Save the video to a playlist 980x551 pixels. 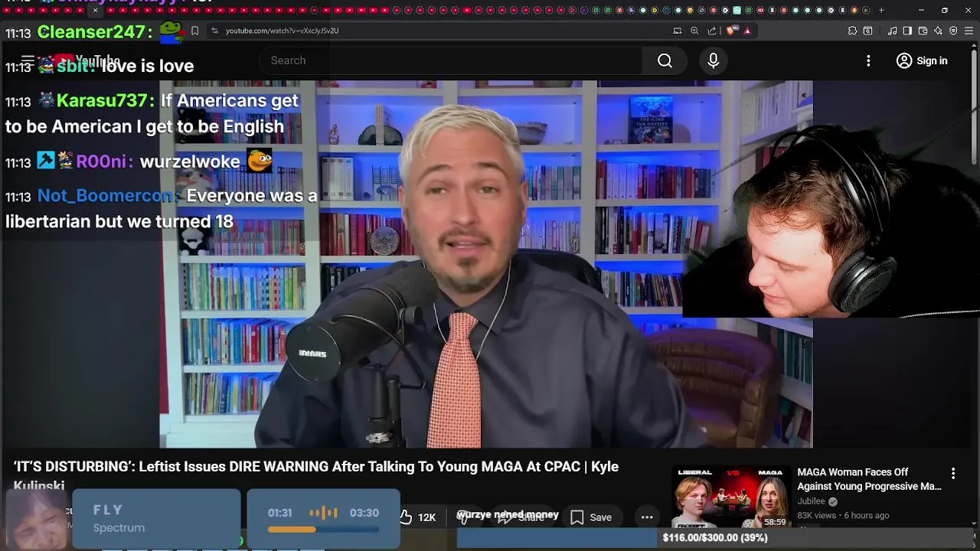[x=591, y=517]
